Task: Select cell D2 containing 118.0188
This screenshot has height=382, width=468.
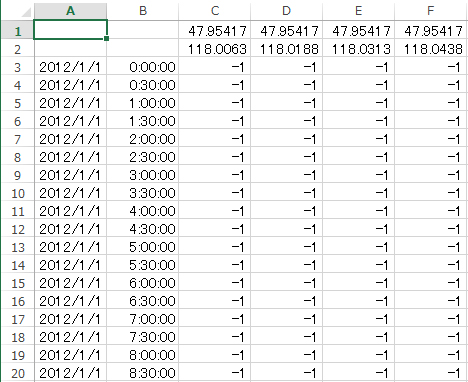Action: [287, 49]
